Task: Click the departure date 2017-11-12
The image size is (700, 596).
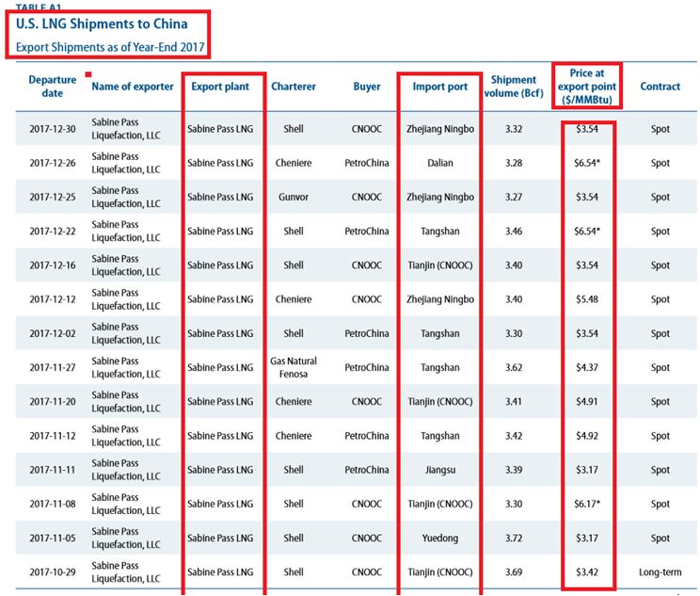Action: (x=53, y=436)
